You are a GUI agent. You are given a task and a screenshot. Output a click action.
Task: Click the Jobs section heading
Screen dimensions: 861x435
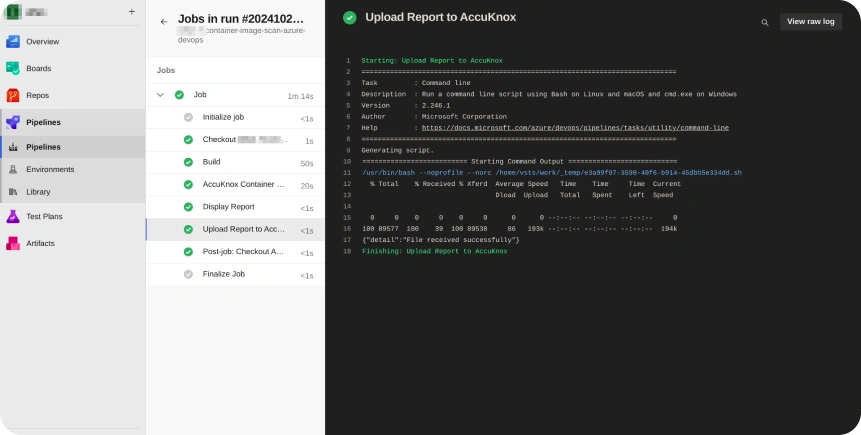point(166,70)
